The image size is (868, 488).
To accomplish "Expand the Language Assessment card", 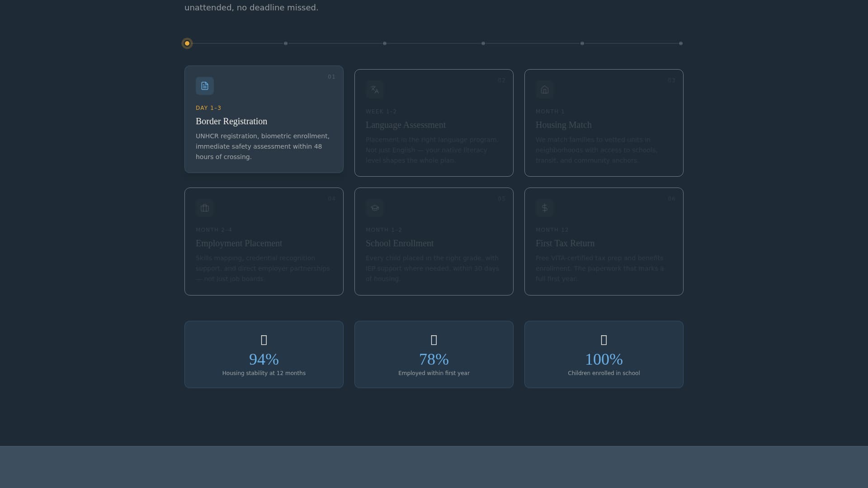I will coord(434,122).
